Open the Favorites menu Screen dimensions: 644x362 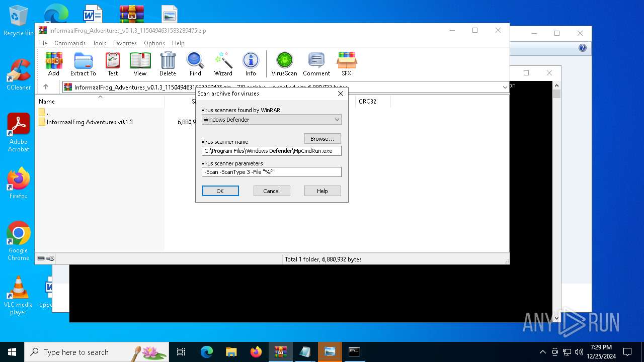coord(125,43)
